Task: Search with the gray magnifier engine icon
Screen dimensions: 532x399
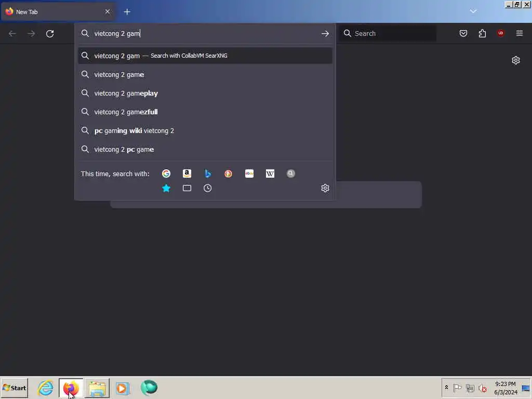Action: pos(291,174)
